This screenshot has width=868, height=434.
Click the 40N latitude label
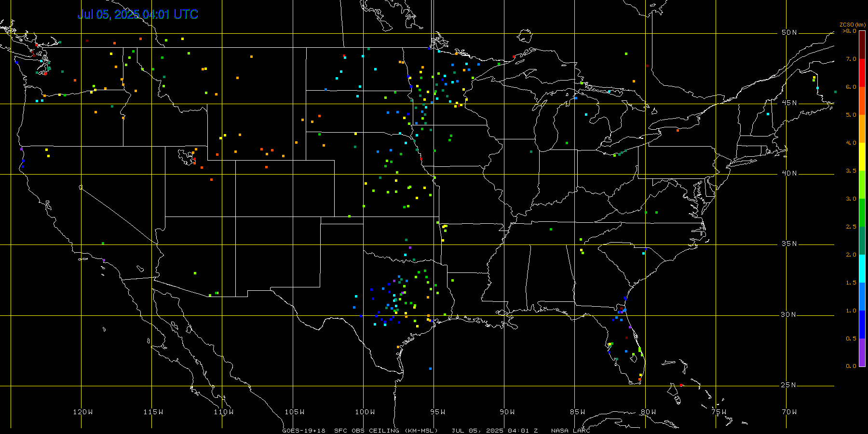(789, 173)
